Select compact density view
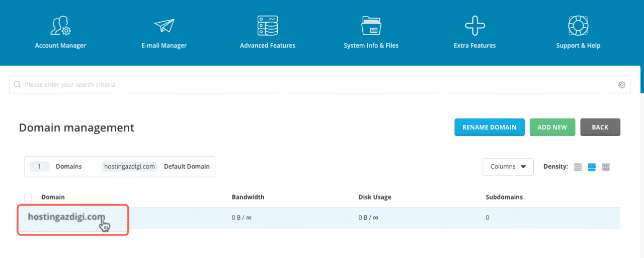This screenshot has height=258, width=644. click(x=578, y=167)
